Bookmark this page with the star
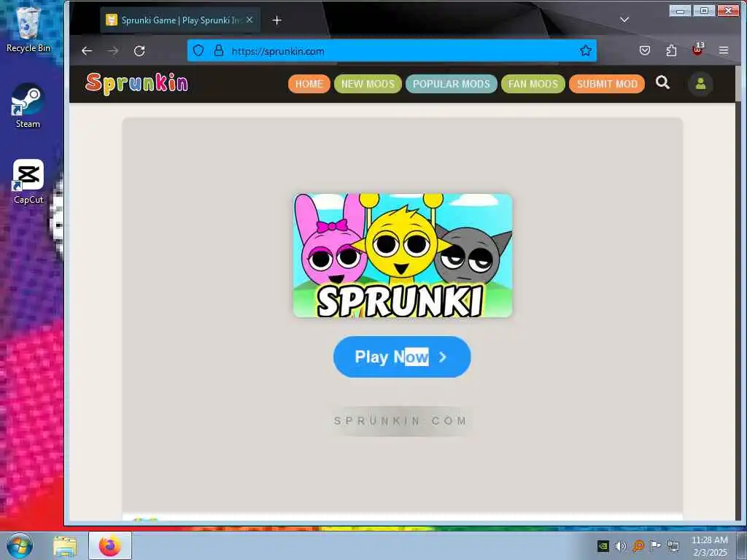The width and height of the screenshot is (747, 560). (586, 50)
